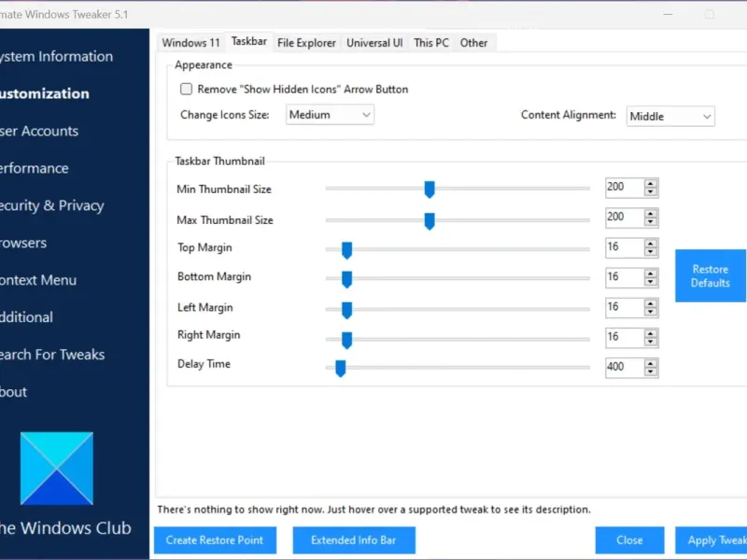This screenshot has width=747, height=560.
Task: Decrease Min Thumbnail Size with down arrow
Action: click(650, 191)
